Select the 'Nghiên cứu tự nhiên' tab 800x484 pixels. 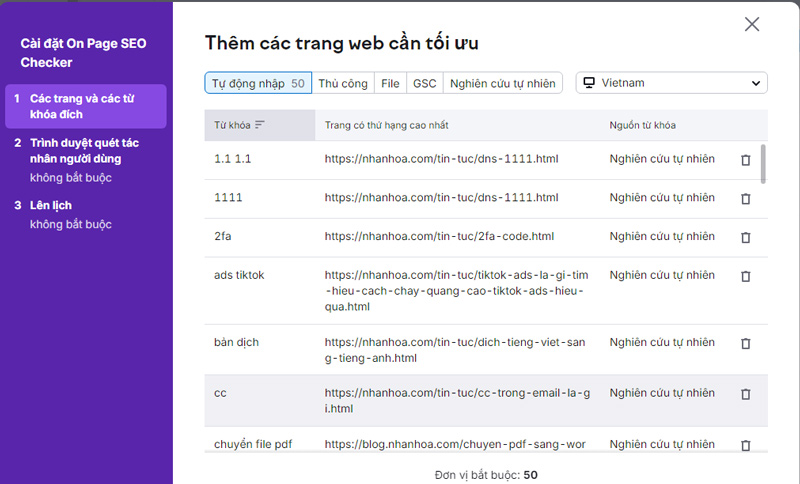pyautogui.click(x=502, y=83)
